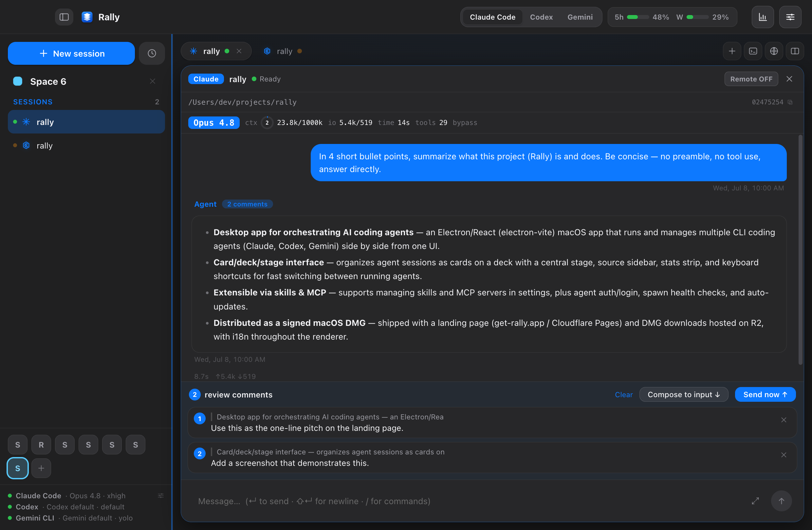This screenshot has width=812, height=530.
Task: Click the weekly usage progress bar
Action: (x=697, y=17)
